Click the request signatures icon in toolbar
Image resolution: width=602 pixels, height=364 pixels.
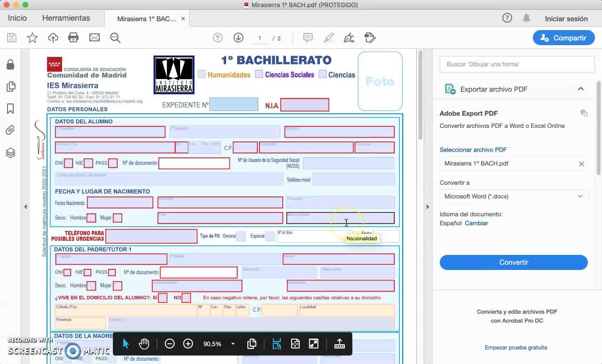pyautogui.click(x=370, y=38)
